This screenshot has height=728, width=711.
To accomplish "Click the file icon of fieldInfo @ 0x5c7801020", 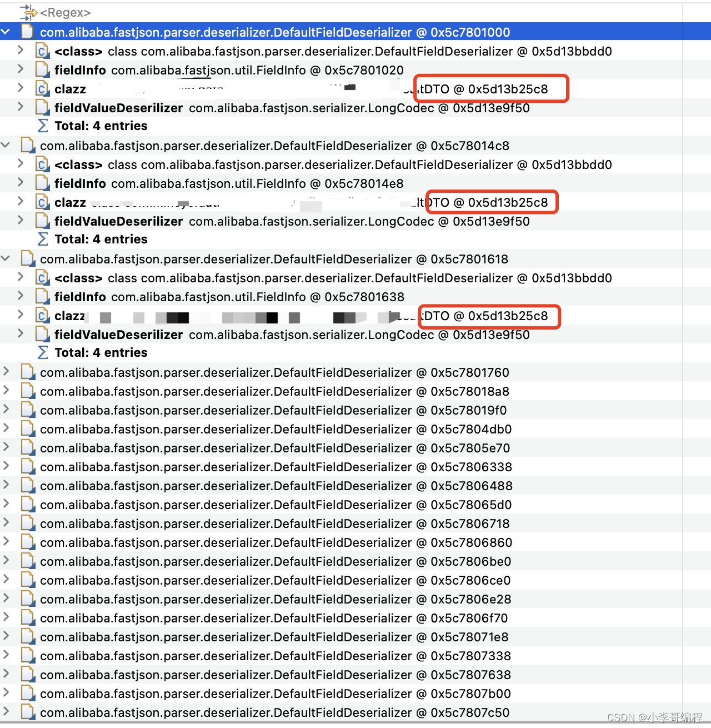I will (42, 70).
